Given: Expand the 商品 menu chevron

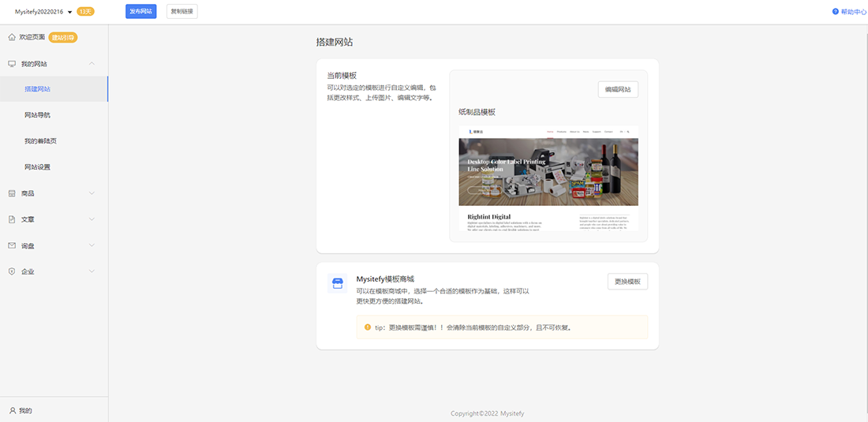Looking at the screenshot, I should click(92, 193).
